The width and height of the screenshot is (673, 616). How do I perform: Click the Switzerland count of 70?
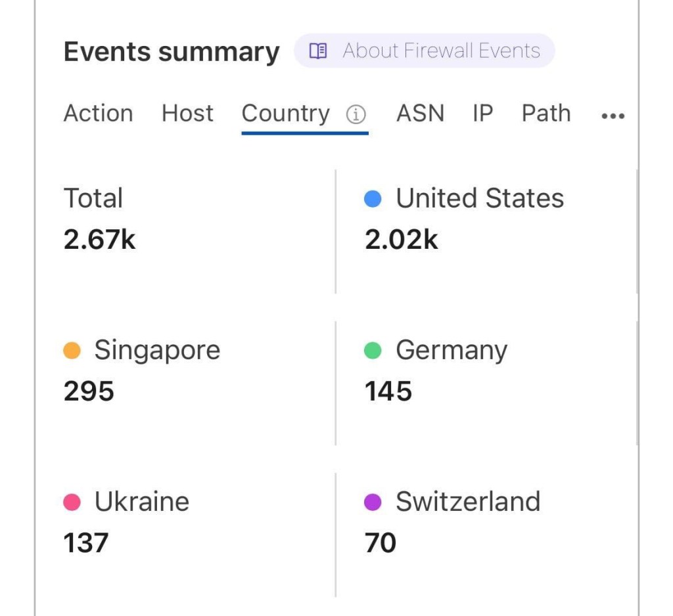pos(381,543)
